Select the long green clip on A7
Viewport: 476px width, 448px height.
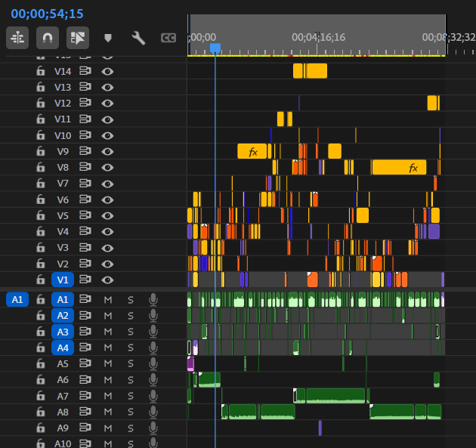click(335, 396)
